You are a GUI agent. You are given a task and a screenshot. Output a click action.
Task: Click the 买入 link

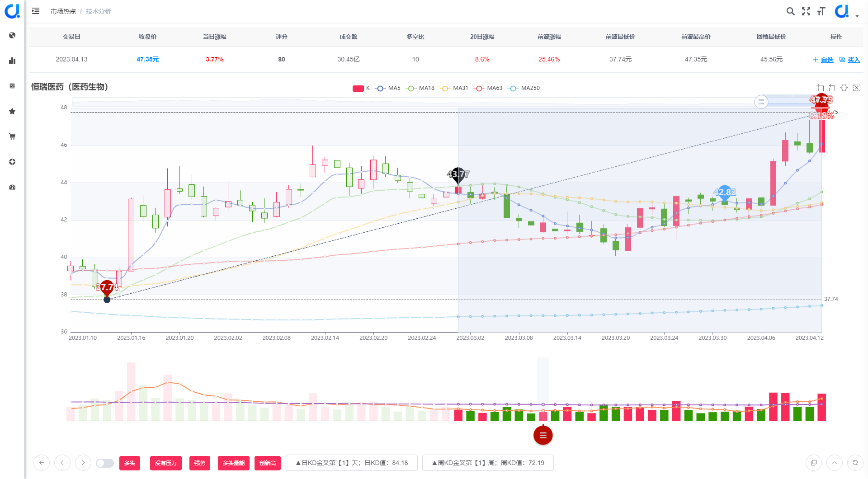[x=854, y=60]
